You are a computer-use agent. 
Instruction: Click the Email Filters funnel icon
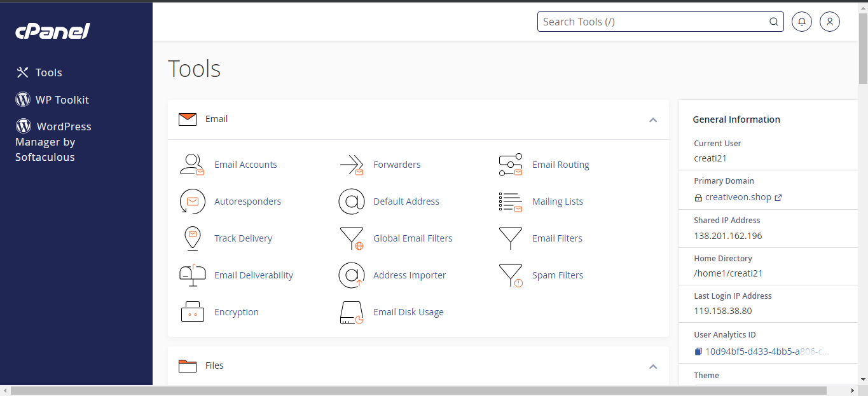pos(510,238)
